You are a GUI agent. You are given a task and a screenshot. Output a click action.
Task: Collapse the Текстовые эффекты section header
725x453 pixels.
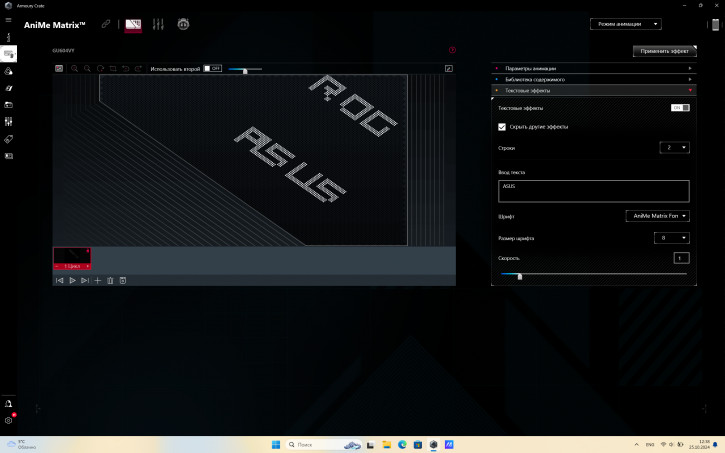coord(594,91)
